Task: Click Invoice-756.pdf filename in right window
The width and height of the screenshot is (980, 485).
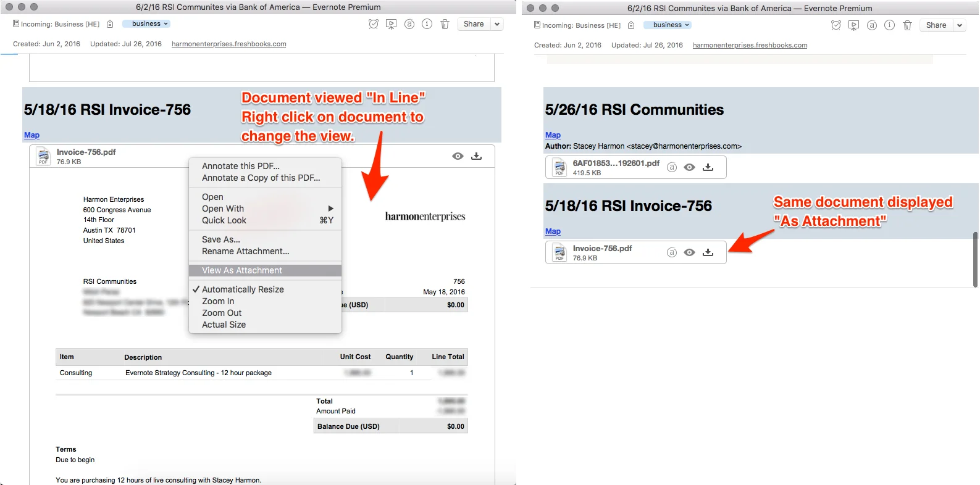Action: 602,248
